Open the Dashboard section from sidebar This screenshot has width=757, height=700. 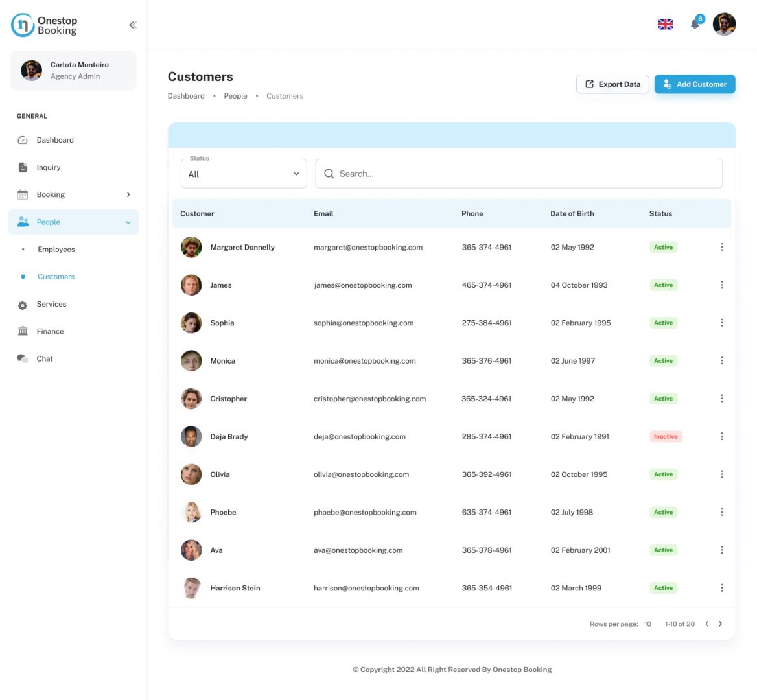[54, 140]
